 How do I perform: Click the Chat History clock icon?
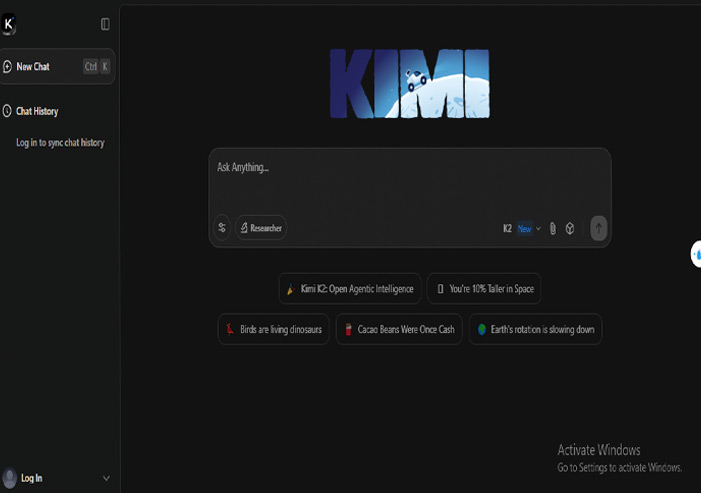7,111
